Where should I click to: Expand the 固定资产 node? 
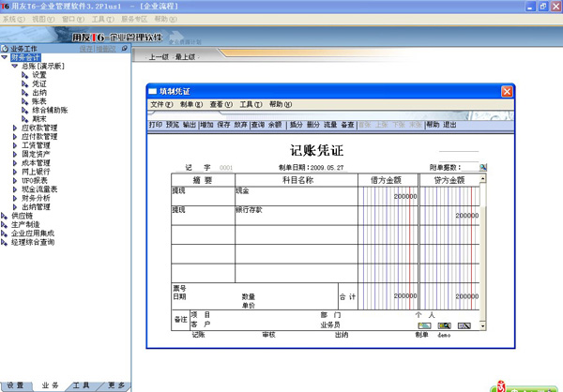click(15, 154)
